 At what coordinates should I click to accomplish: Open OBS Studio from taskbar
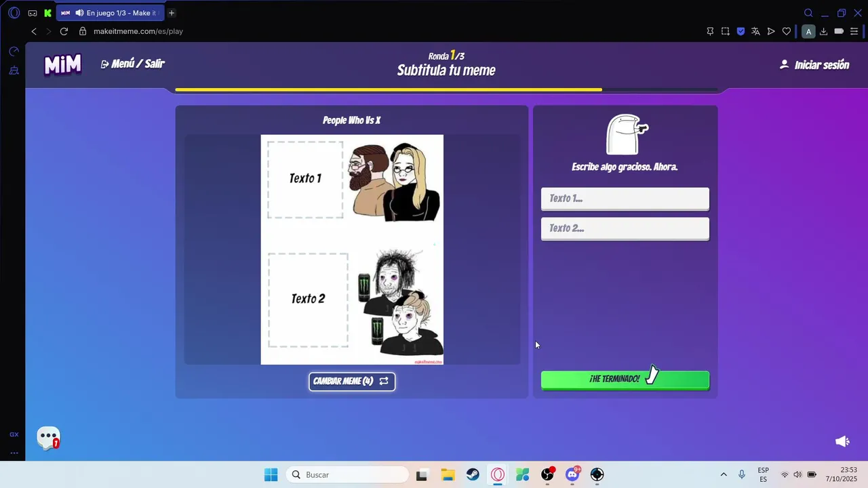[x=547, y=474]
